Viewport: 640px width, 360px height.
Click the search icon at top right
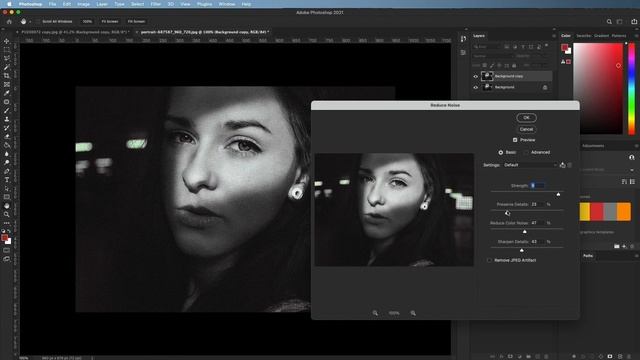pyautogui.click(x=609, y=22)
